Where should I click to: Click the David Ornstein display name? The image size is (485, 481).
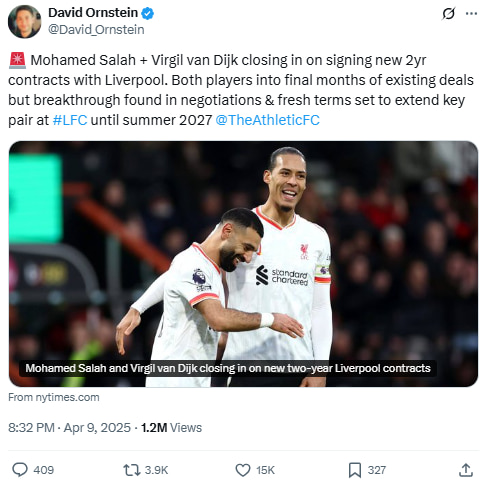[93, 13]
